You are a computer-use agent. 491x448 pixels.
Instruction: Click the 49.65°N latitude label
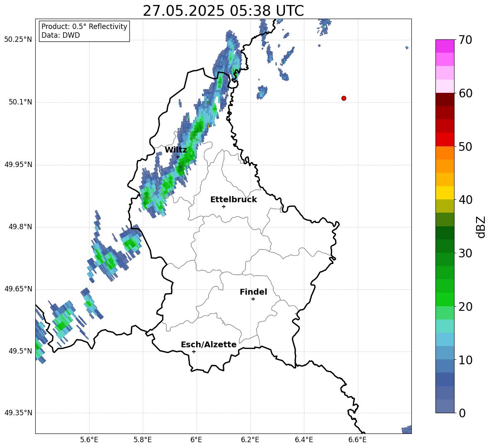click(18, 289)
